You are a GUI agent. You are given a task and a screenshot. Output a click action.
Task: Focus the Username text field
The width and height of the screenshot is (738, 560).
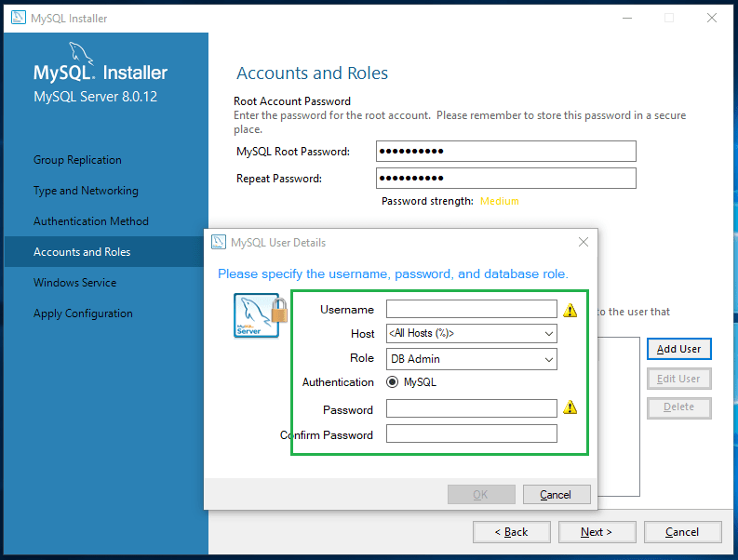471,310
